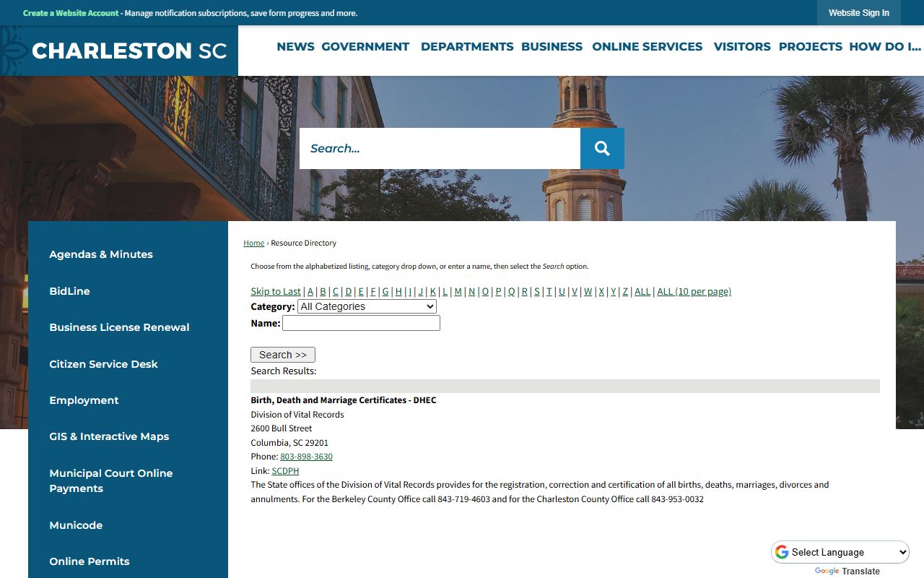Open the Select Language dropdown
The height and width of the screenshot is (578, 924).
[x=840, y=552]
